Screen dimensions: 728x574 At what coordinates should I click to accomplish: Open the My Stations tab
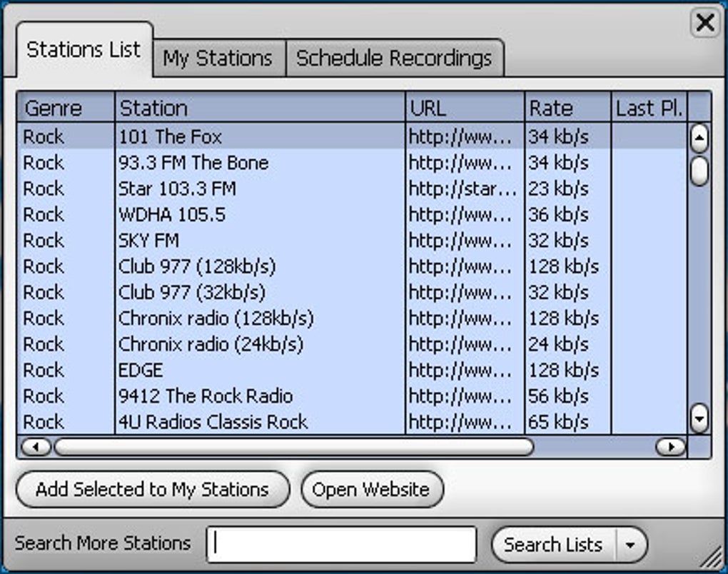pos(218,59)
